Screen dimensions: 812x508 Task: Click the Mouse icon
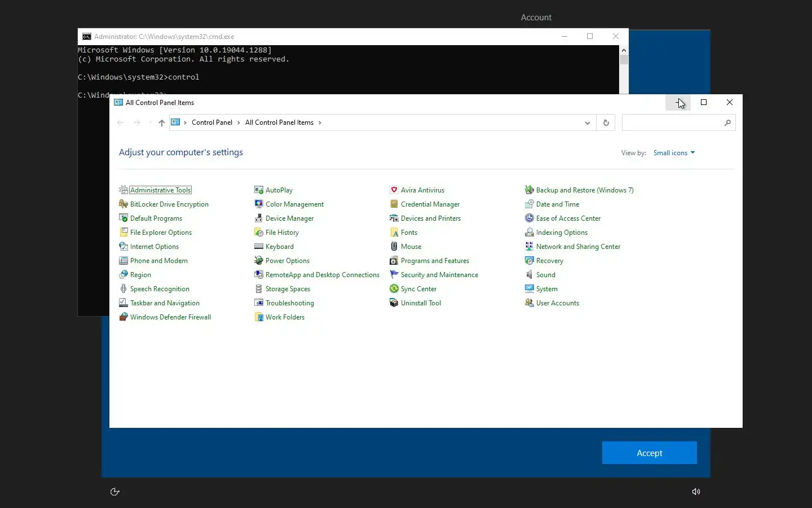click(394, 246)
